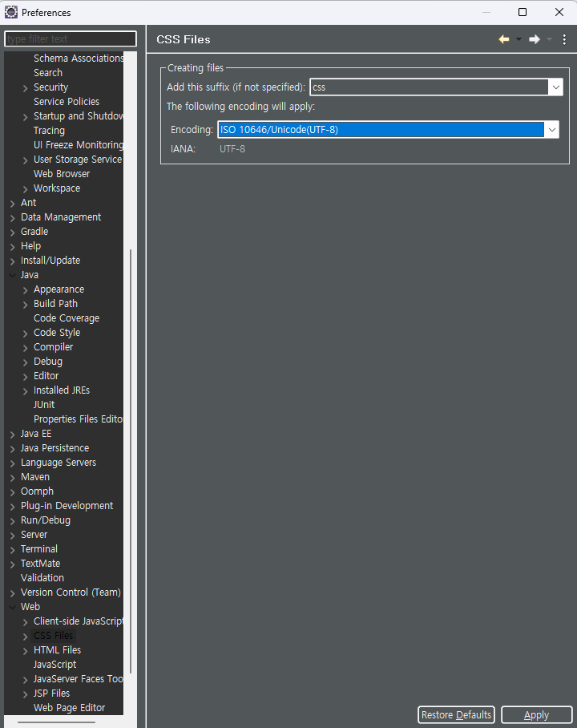
Task: Select the Validation preference page
Action: 42,578
